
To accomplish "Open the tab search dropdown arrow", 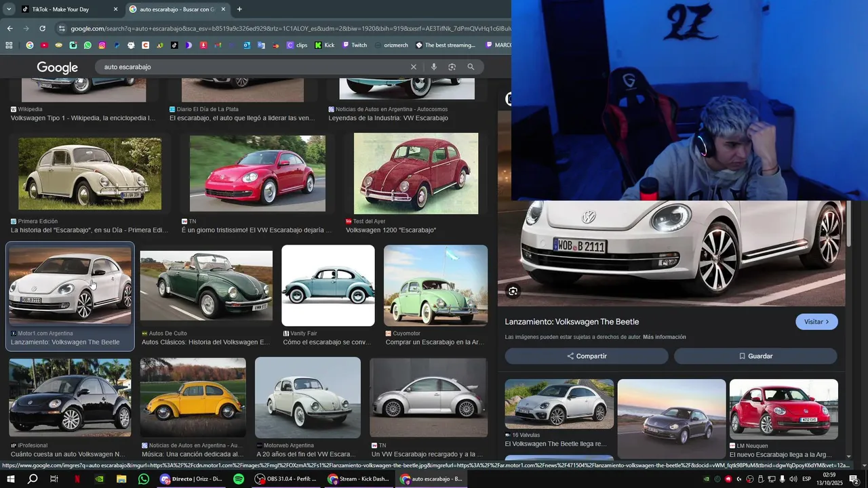I will (x=9, y=9).
